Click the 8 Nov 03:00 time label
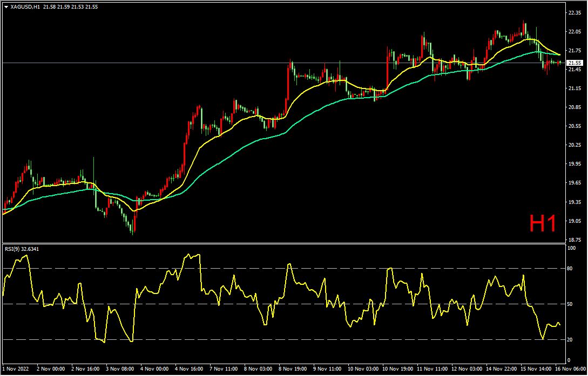Screen dimensions: 588x376 [x=258, y=369]
